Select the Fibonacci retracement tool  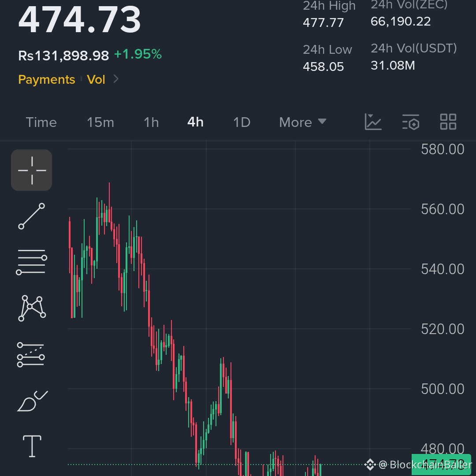(x=31, y=354)
